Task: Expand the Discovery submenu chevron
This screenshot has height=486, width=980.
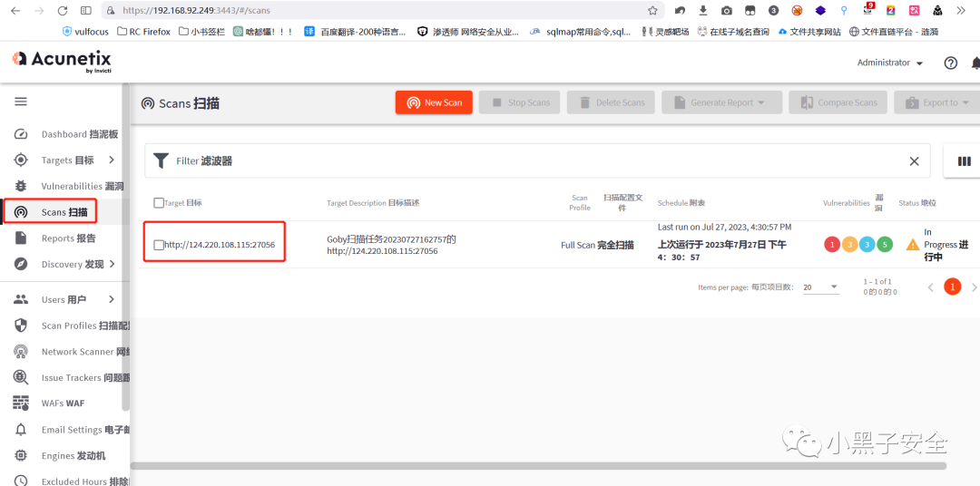Action: point(112,264)
